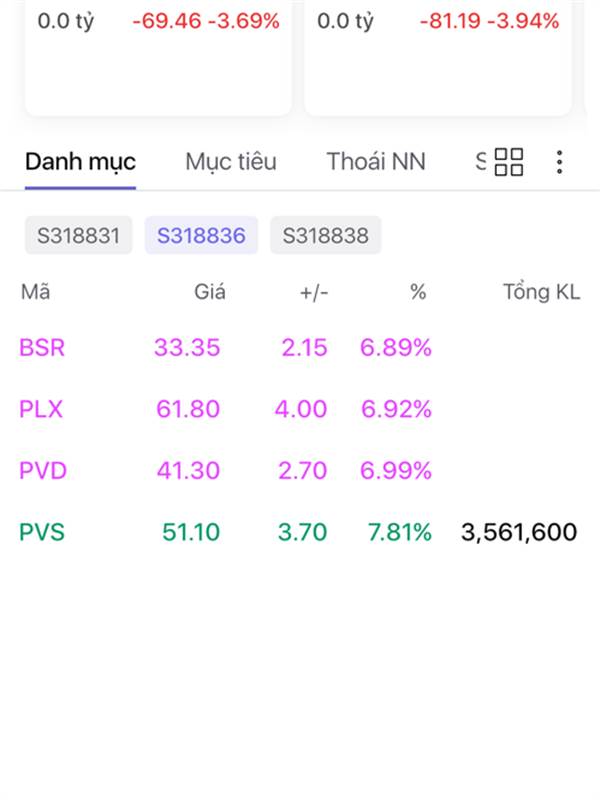Open the grid layout view icon

(509, 162)
